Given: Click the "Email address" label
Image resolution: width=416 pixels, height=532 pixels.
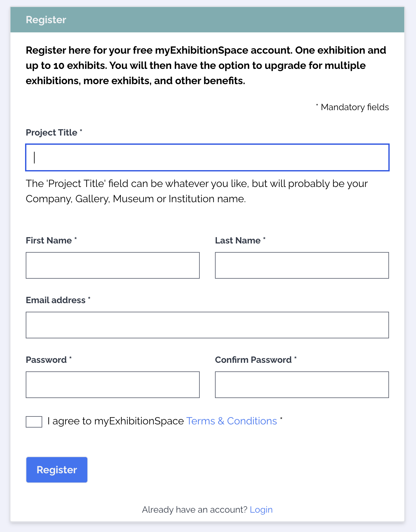Looking at the screenshot, I should click(x=56, y=300).
